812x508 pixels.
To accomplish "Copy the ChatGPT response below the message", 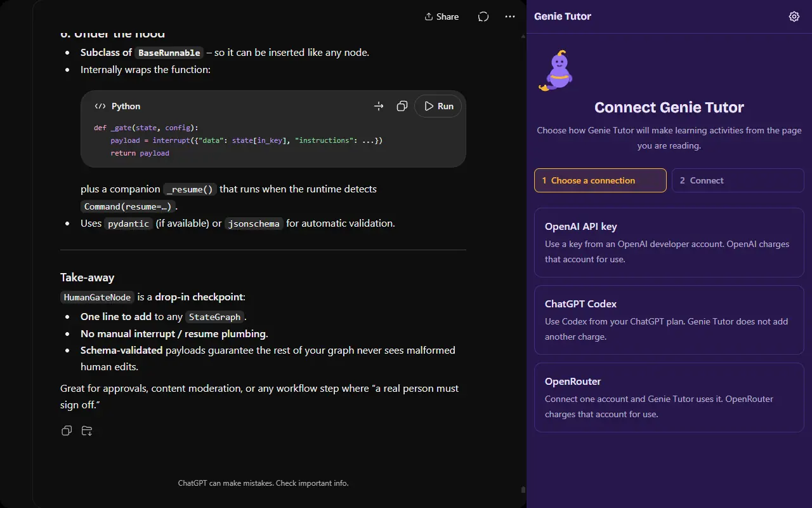I will (67, 431).
